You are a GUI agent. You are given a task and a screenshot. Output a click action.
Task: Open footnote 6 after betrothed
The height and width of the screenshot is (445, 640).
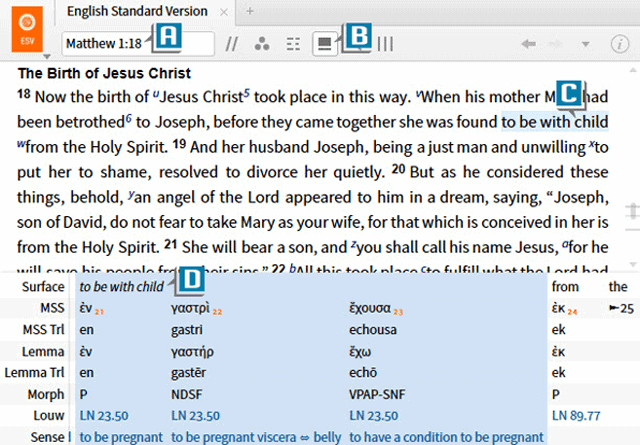coord(129,118)
